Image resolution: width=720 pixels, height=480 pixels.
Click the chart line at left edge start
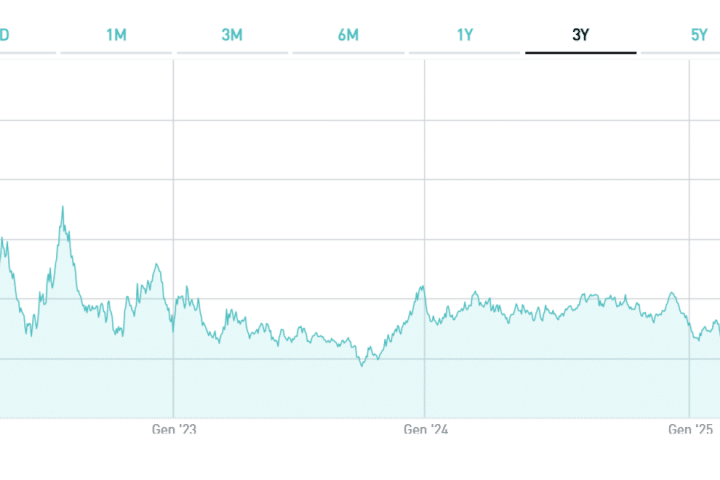click(2, 240)
